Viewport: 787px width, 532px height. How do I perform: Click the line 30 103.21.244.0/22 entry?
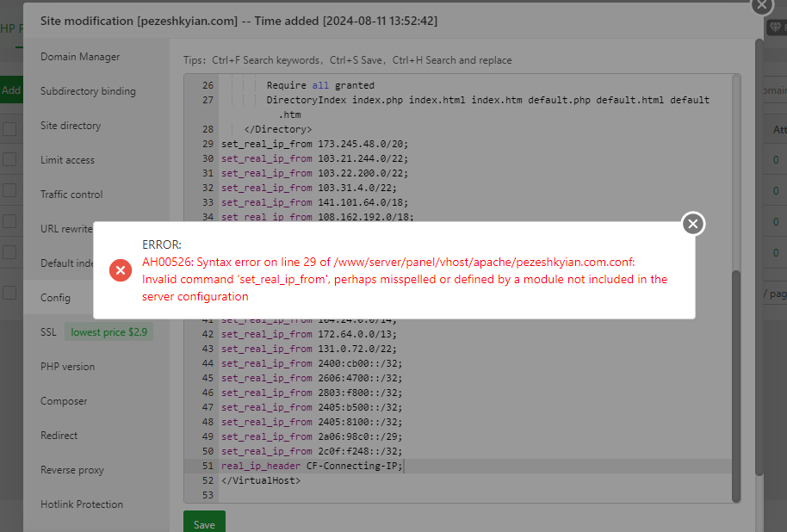coord(314,158)
